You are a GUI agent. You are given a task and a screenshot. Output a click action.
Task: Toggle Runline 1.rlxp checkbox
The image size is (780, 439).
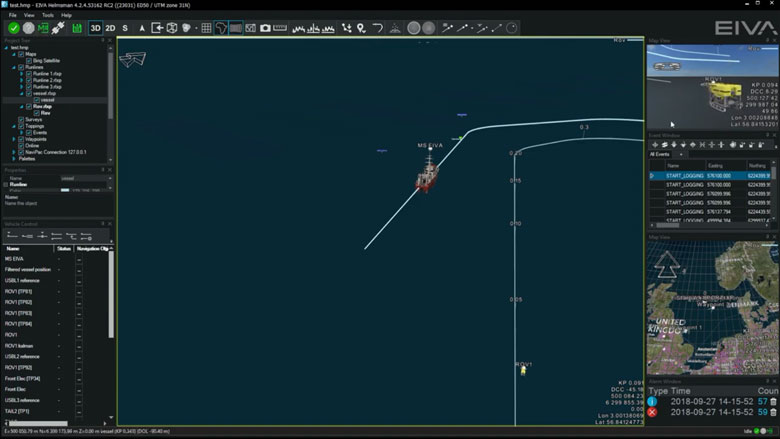[x=29, y=74]
